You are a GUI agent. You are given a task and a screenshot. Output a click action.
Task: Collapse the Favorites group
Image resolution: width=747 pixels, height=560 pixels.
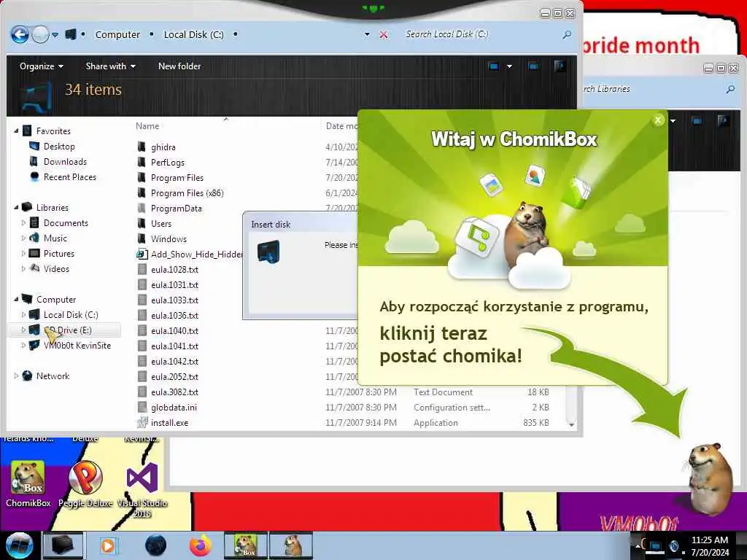(16, 131)
